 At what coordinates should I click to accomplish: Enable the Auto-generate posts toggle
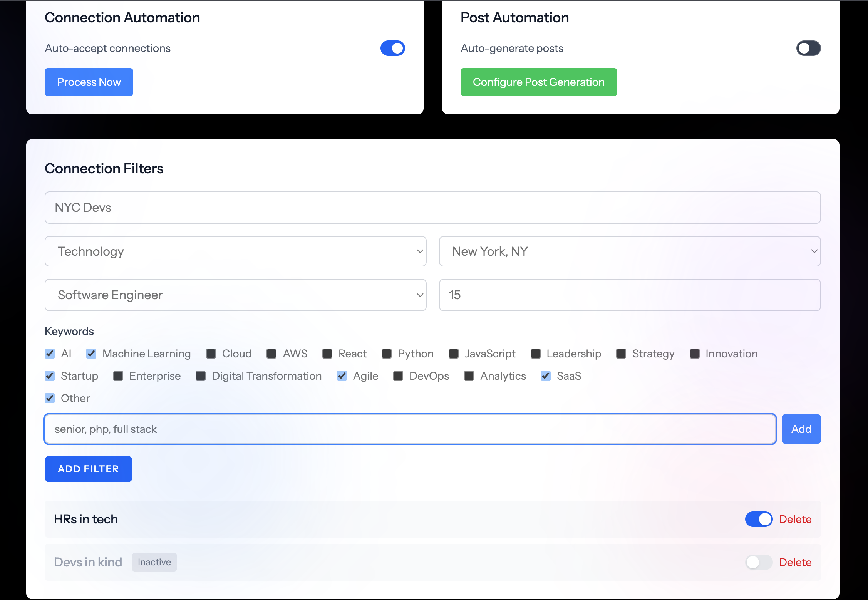[x=808, y=48]
